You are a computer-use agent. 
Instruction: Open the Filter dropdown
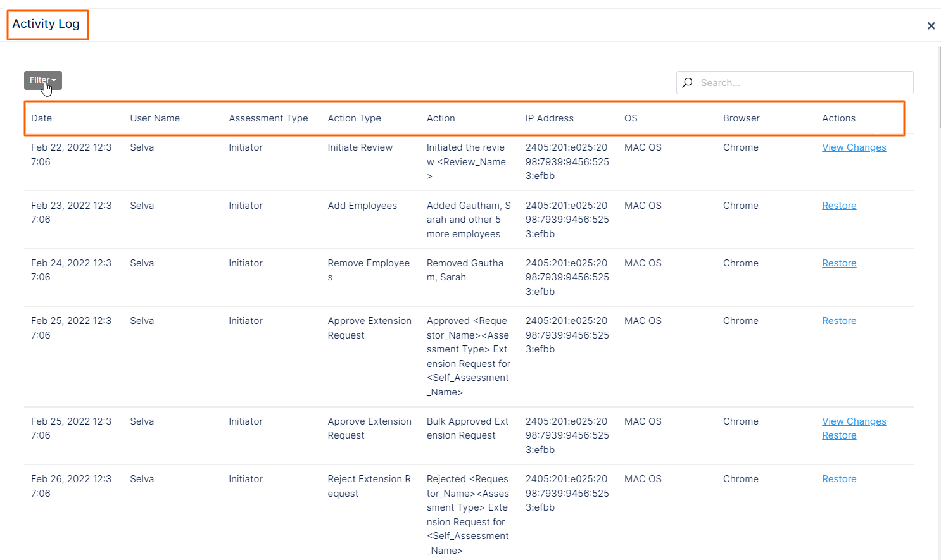(x=42, y=80)
